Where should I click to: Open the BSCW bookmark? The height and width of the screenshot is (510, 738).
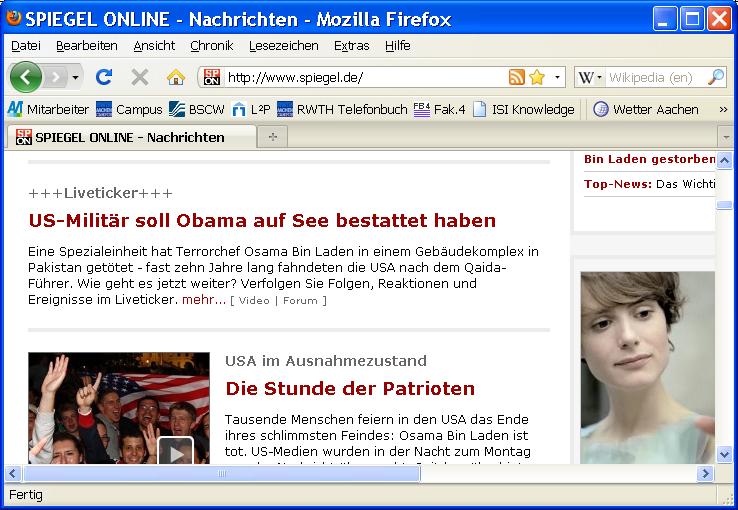[197, 110]
